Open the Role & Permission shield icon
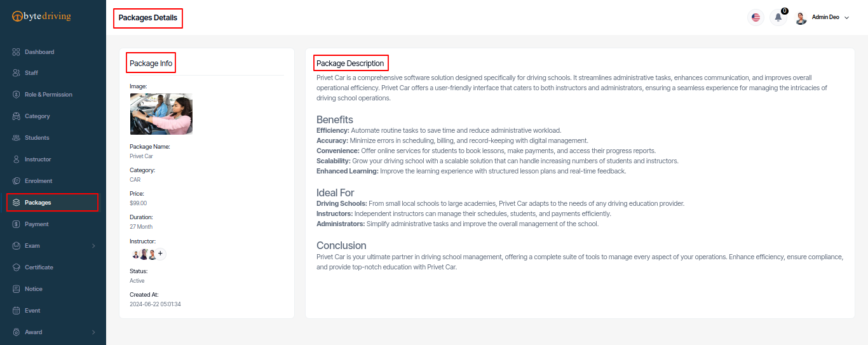 [x=17, y=95]
